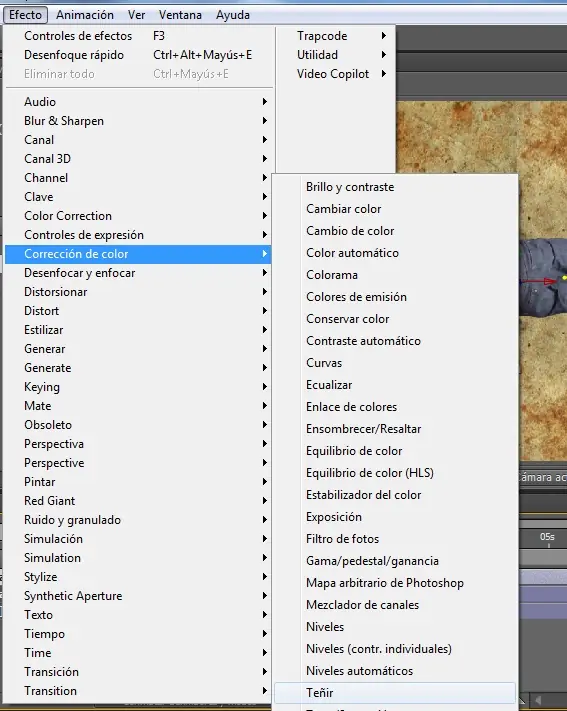Apply Contraste automático effect

(x=395, y=341)
